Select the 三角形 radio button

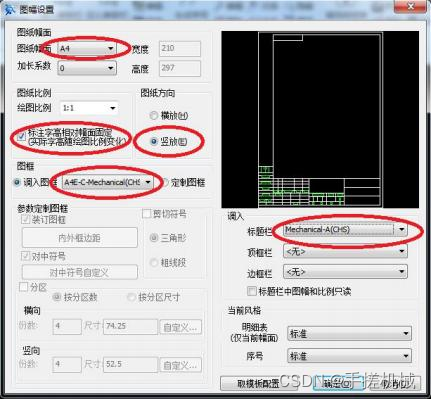(x=154, y=238)
